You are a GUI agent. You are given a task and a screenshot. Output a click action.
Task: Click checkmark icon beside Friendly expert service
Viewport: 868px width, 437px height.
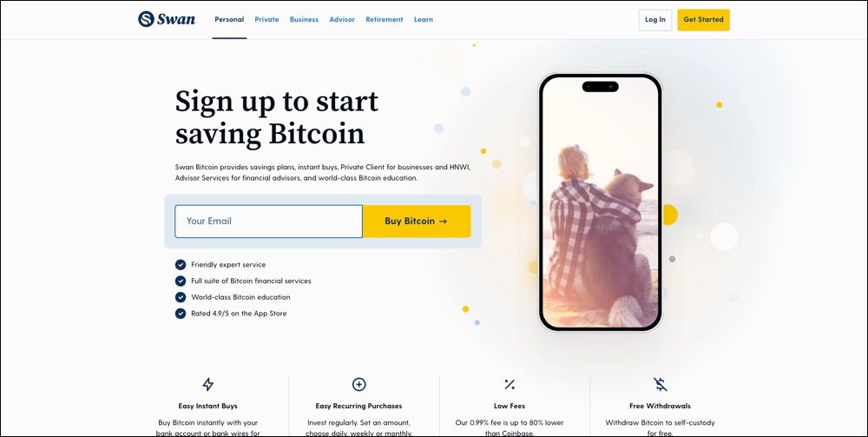[x=181, y=265]
